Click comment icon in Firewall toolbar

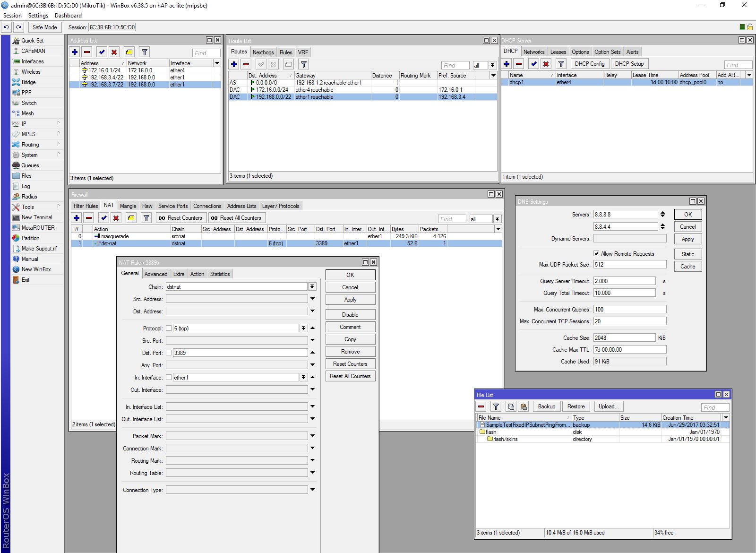(131, 218)
